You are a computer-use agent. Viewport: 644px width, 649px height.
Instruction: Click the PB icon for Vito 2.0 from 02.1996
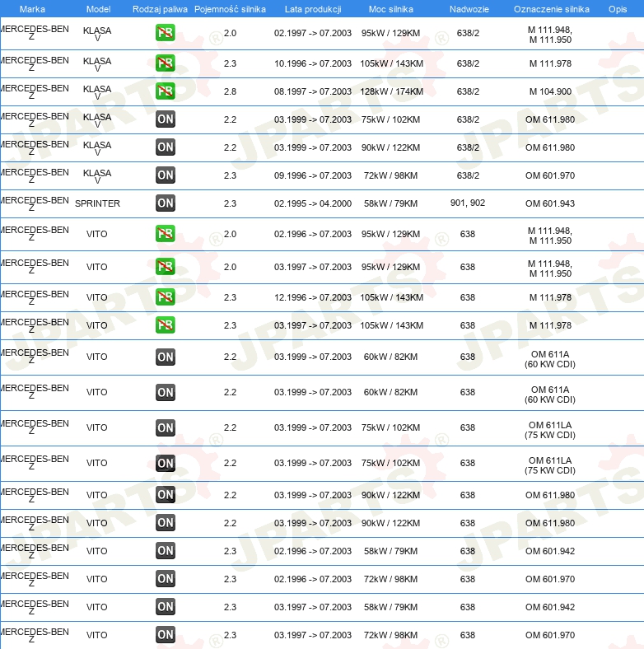[166, 234]
